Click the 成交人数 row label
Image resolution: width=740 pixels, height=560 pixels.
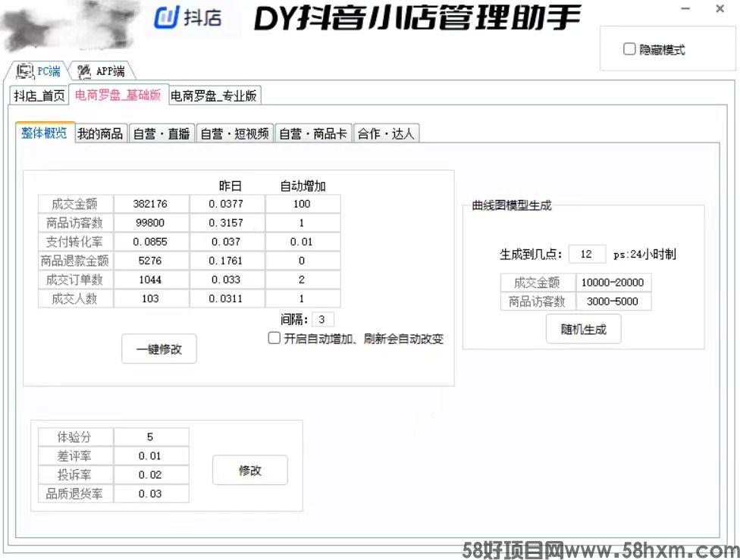[76, 298]
